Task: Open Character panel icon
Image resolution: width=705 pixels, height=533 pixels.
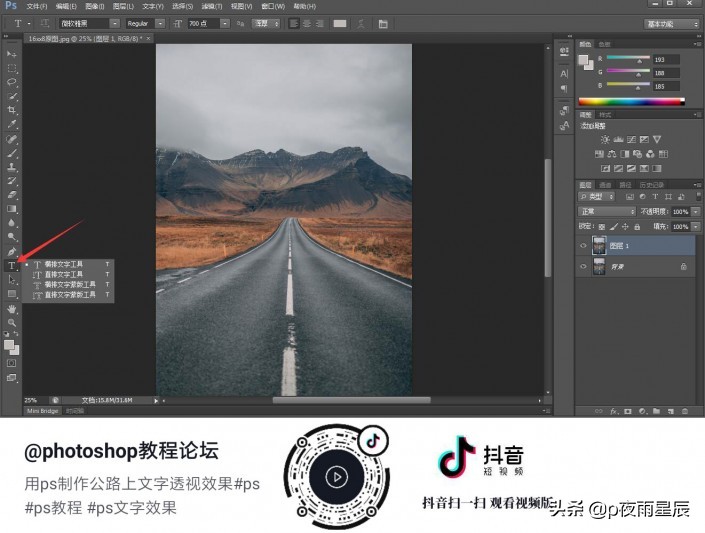Action: click(x=564, y=74)
